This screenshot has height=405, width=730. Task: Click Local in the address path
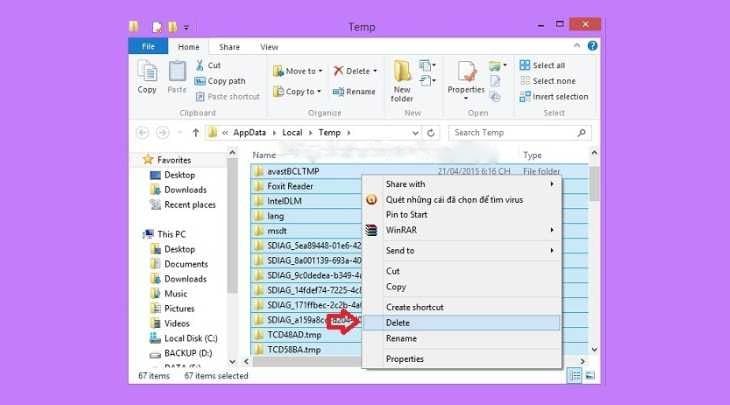coord(292,133)
